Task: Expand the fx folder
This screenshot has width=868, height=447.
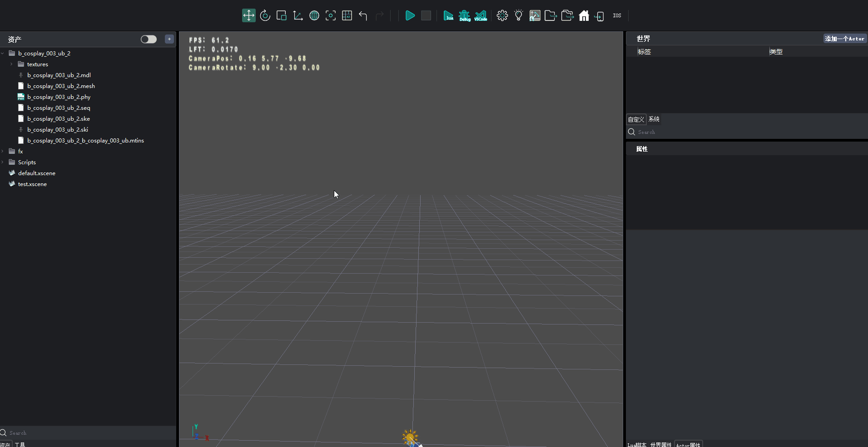Action: 3,152
